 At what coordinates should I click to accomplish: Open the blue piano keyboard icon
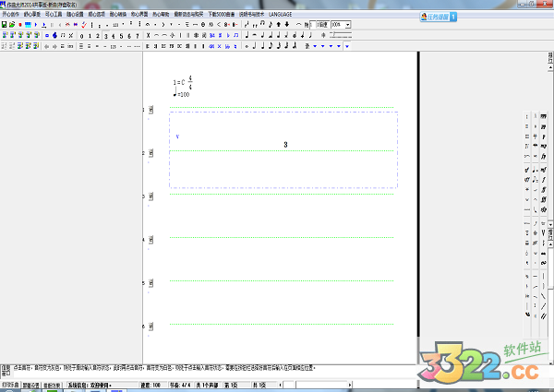pos(28,25)
